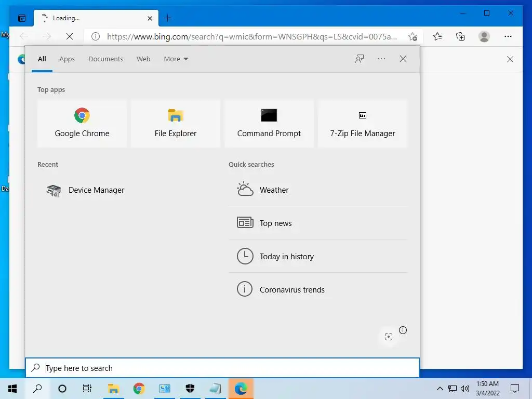Open Edge Collections button

460,36
